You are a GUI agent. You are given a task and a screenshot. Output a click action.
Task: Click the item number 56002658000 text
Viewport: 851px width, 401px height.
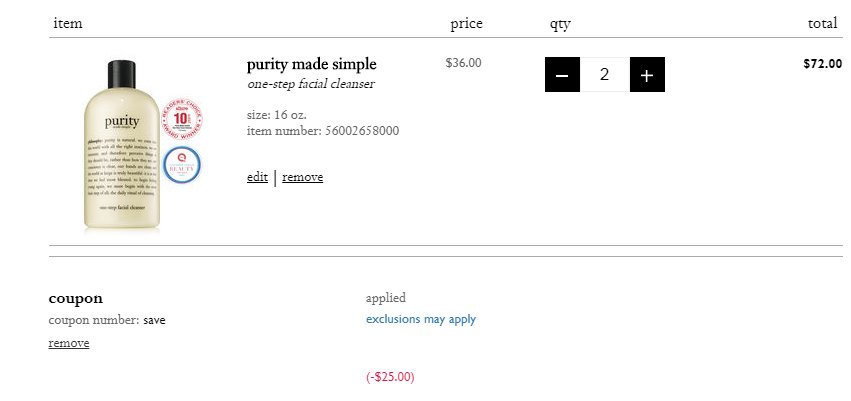coord(323,131)
